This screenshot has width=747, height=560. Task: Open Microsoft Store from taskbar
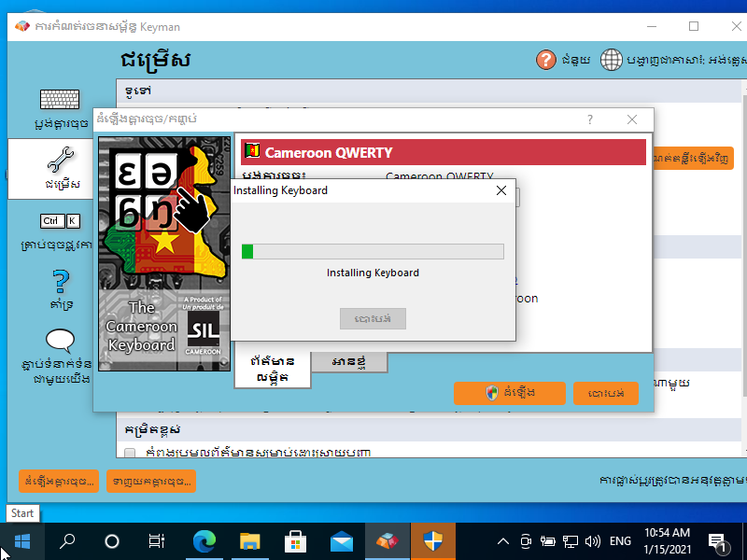coord(295,541)
